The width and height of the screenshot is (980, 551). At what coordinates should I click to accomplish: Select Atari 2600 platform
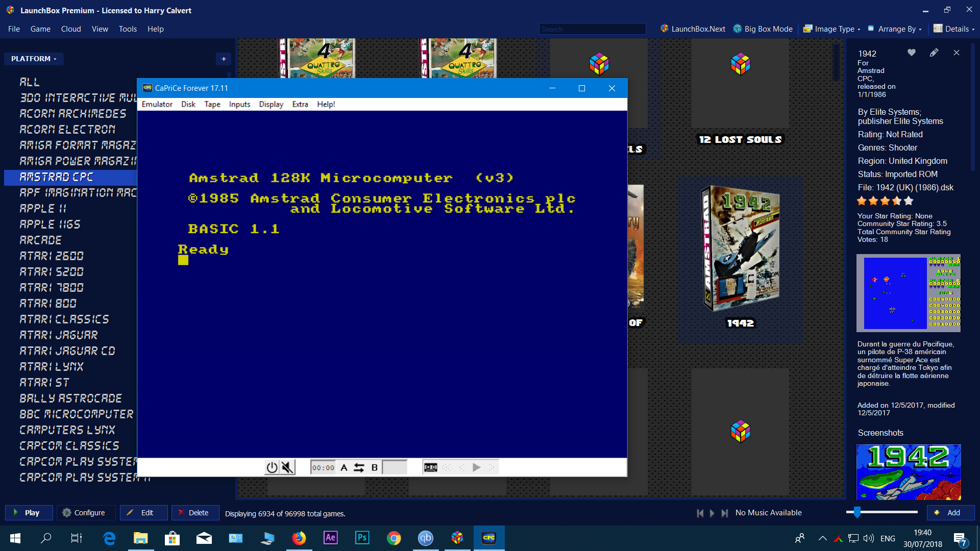click(x=52, y=256)
